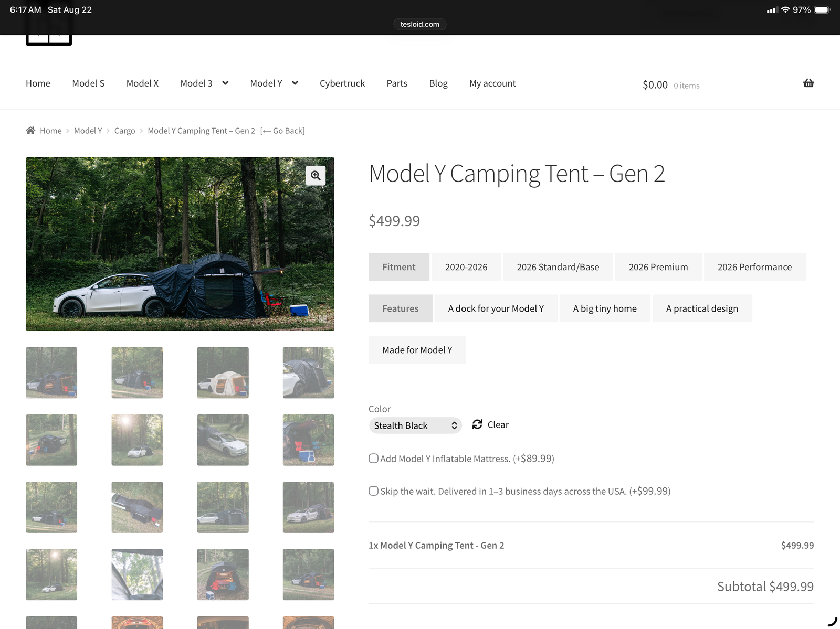
Task: Open Parts in the navigation menu
Action: (397, 83)
